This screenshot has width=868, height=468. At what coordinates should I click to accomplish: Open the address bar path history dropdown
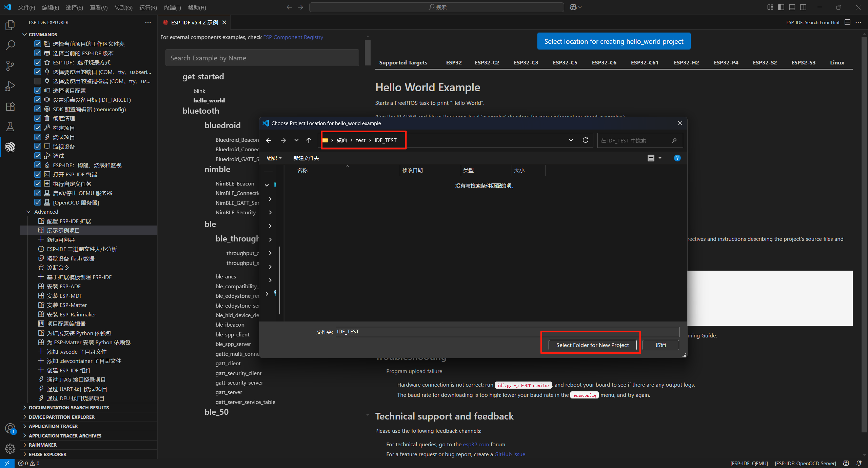[571, 140]
